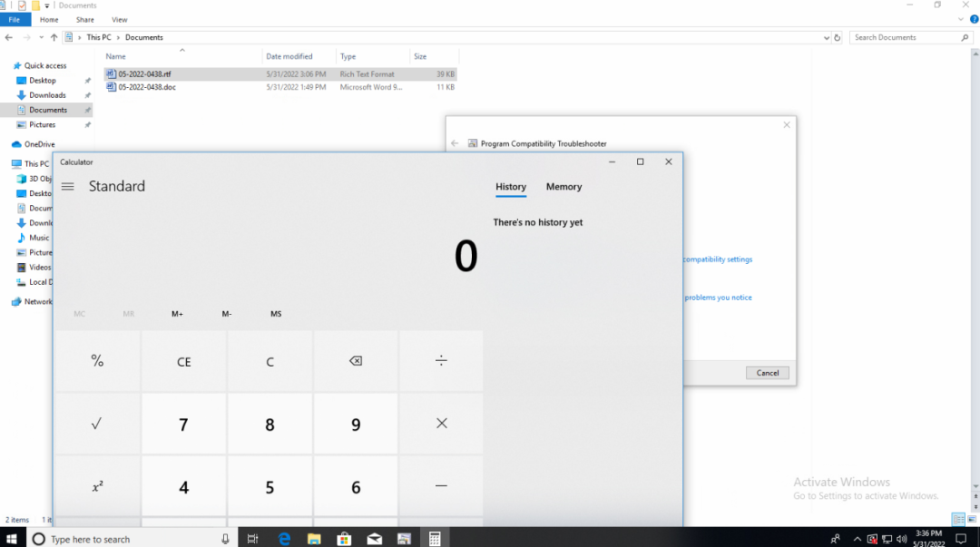Open File Explorer help icon
The height and width of the screenshot is (547, 980).
[974, 19]
